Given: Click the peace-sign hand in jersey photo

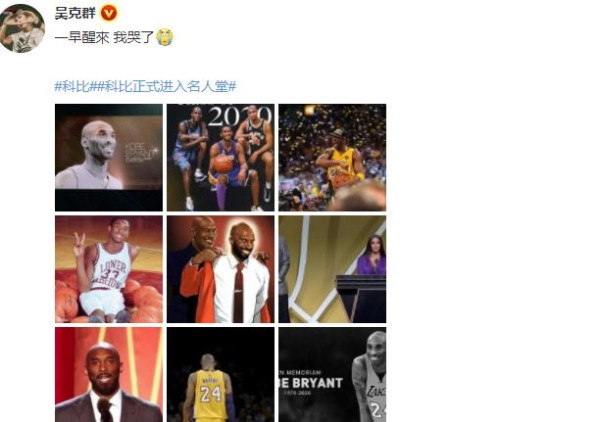Looking at the screenshot, I should click(79, 246).
